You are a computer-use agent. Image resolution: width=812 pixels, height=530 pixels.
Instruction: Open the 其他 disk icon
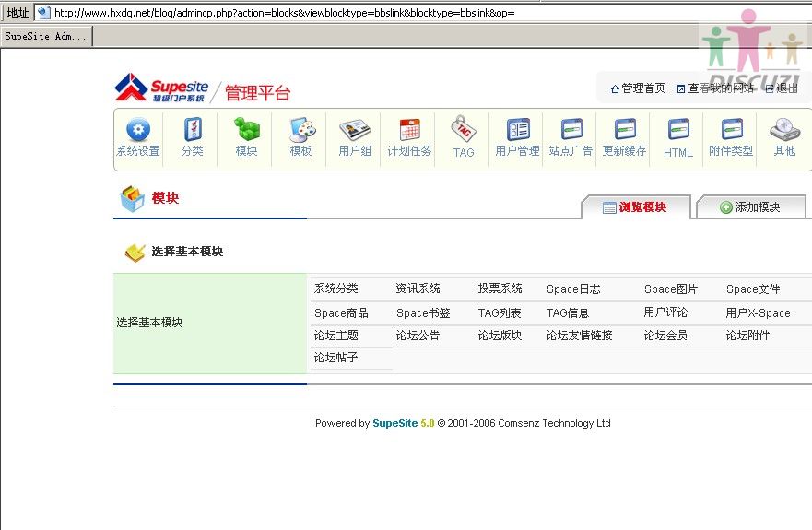(784, 130)
